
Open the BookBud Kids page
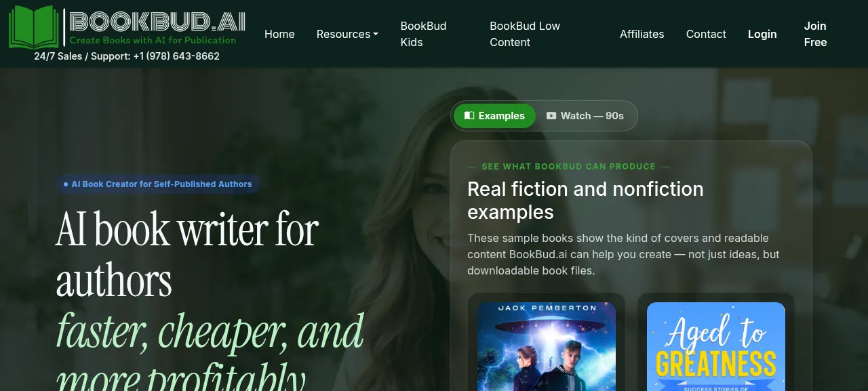(x=423, y=34)
